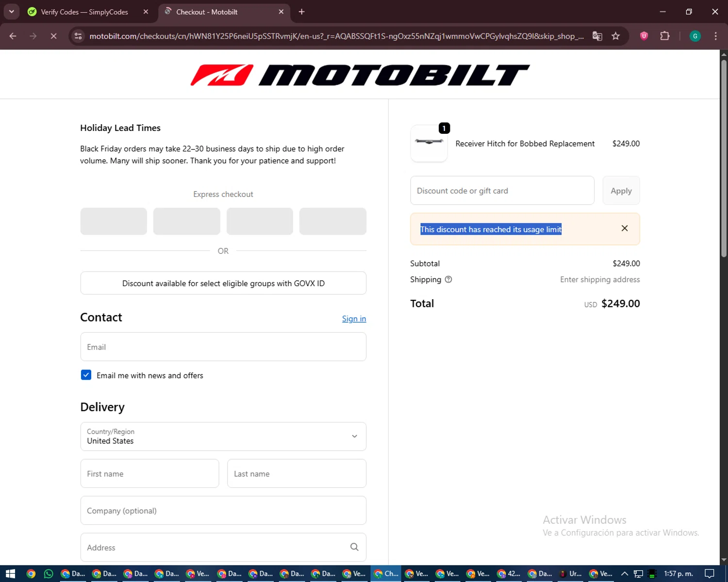
Task: Click the Express checkout label
Action: (x=223, y=194)
